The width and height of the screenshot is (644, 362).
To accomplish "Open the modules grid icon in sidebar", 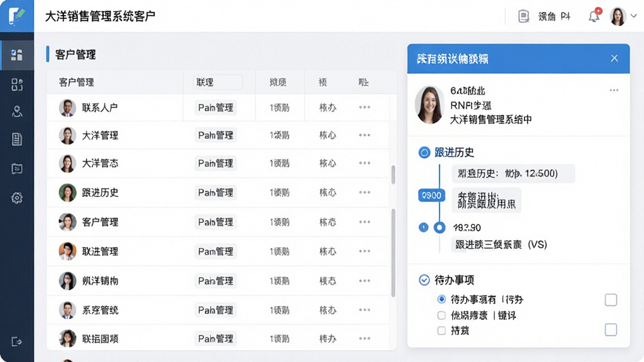I will (x=17, y=85).
